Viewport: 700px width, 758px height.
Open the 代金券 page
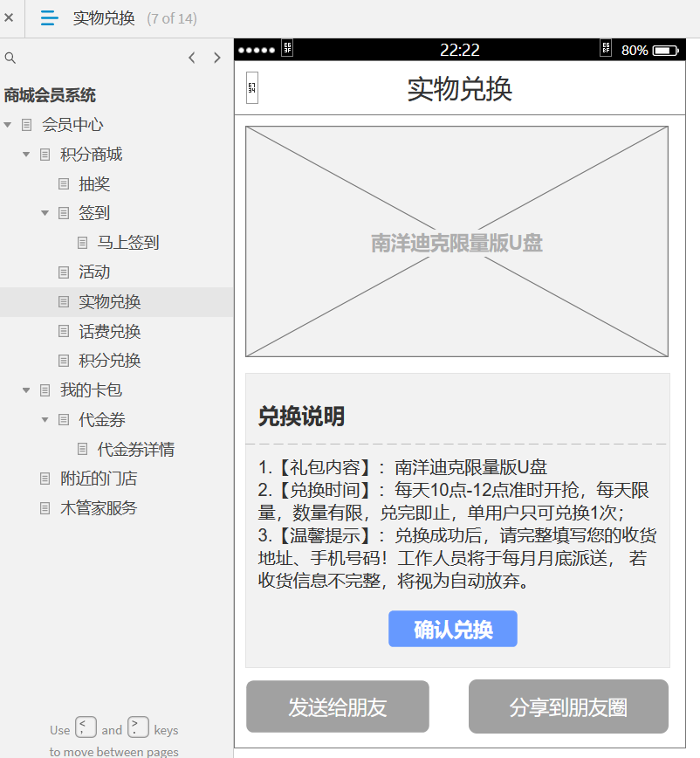tap(102, 419)
